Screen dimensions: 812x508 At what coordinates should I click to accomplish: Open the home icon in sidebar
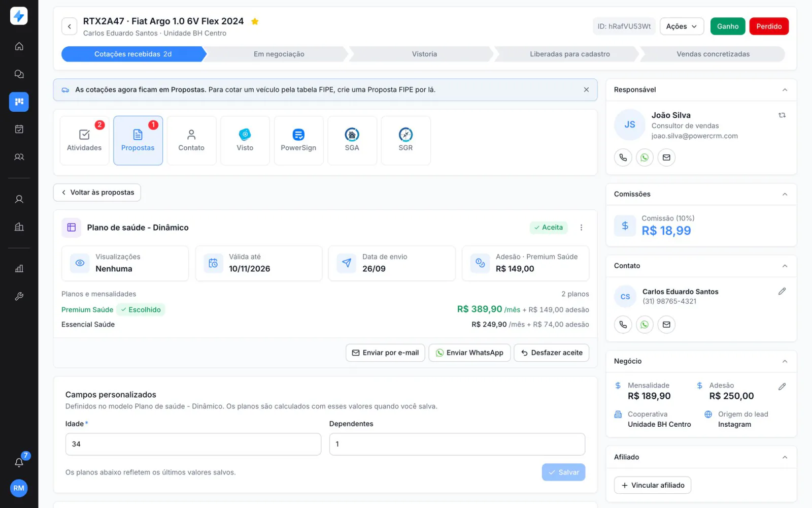coord(19,46)
